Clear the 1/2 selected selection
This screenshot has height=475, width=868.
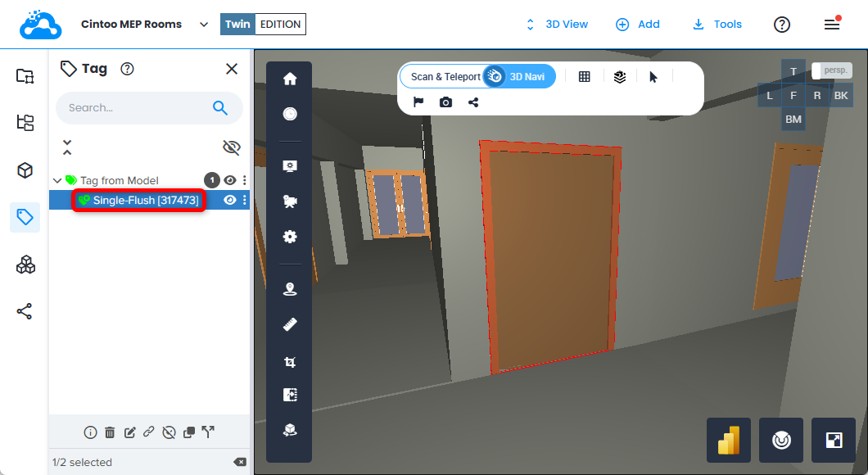tap(240, 462)
